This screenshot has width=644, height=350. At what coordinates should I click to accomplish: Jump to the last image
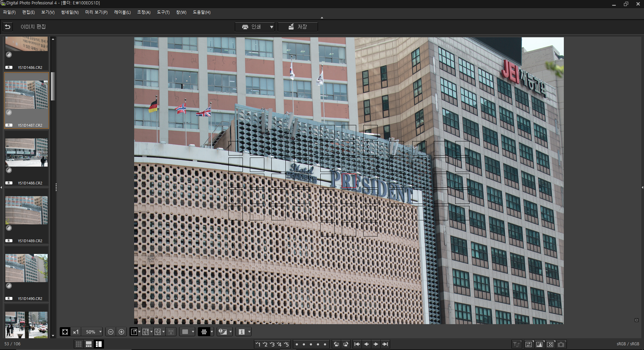pos(385,344)
